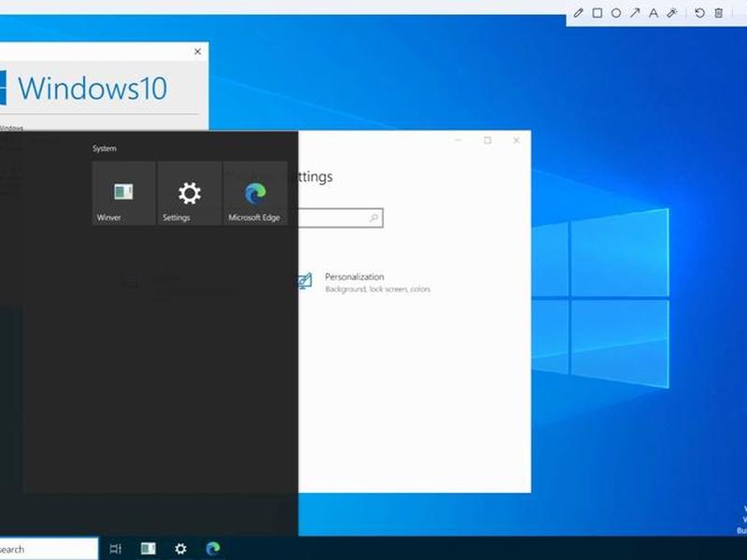
Task: Click the System group header in Start
Action: 105,148
